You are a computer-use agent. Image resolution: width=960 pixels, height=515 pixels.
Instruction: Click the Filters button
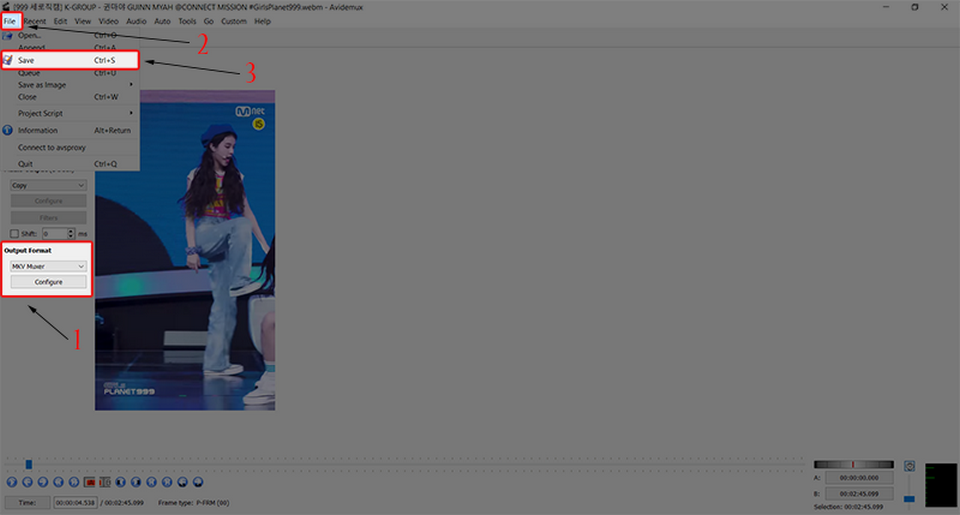48,218
